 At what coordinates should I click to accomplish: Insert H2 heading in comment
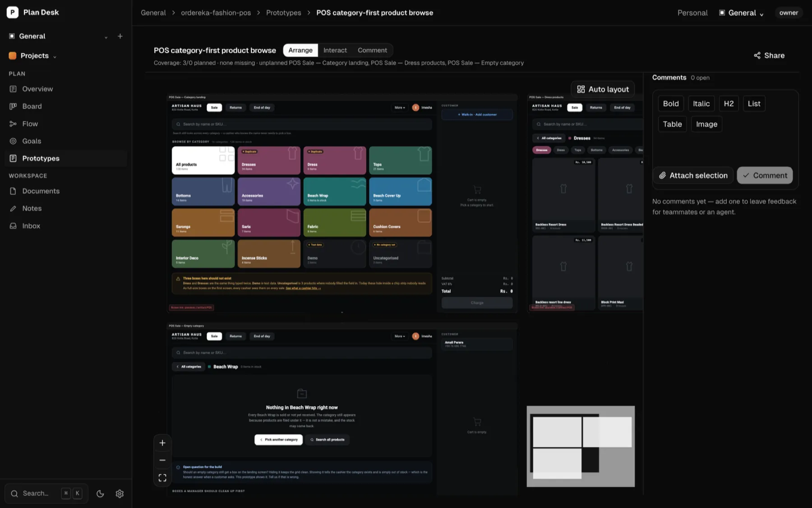point(729,104)
